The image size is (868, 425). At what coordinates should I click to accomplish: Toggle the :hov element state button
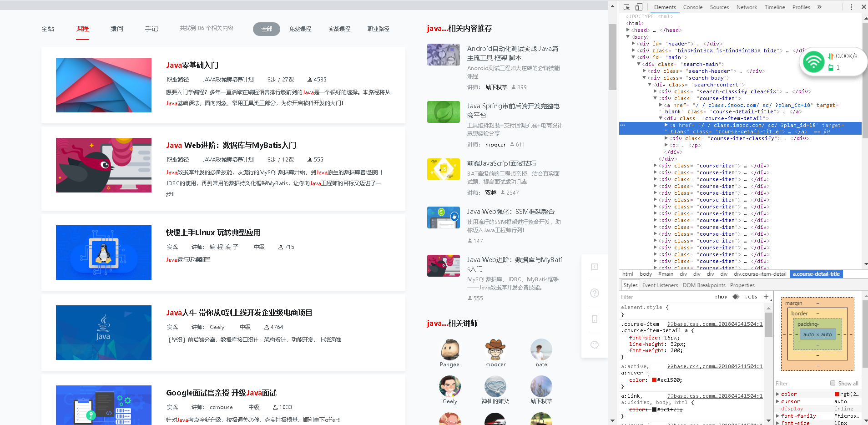(721, 297)
